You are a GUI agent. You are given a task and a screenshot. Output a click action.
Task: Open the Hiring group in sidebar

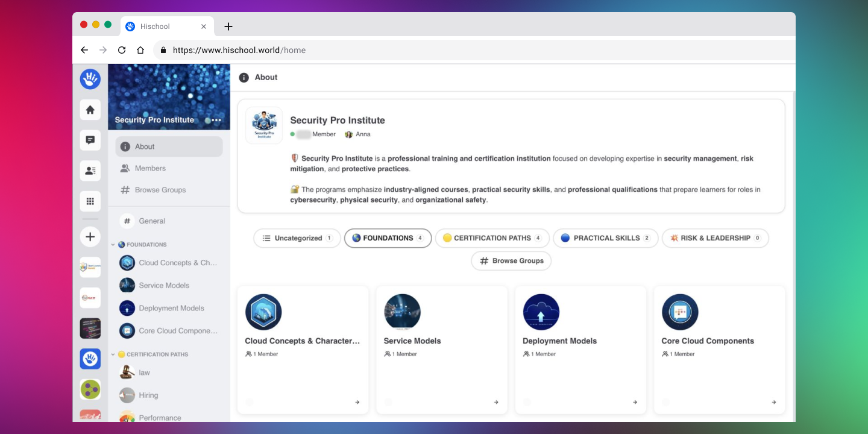169,395
